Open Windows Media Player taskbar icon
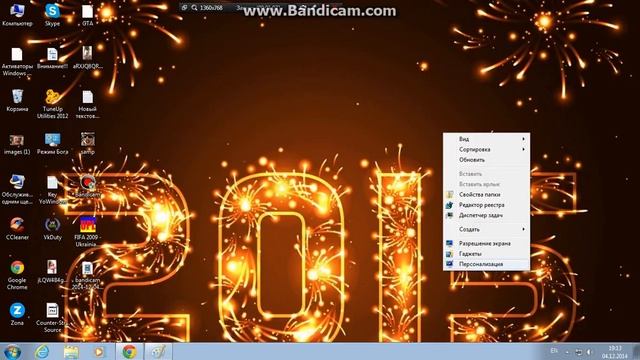Screen dimensions: 640x360 click(99, 351)
